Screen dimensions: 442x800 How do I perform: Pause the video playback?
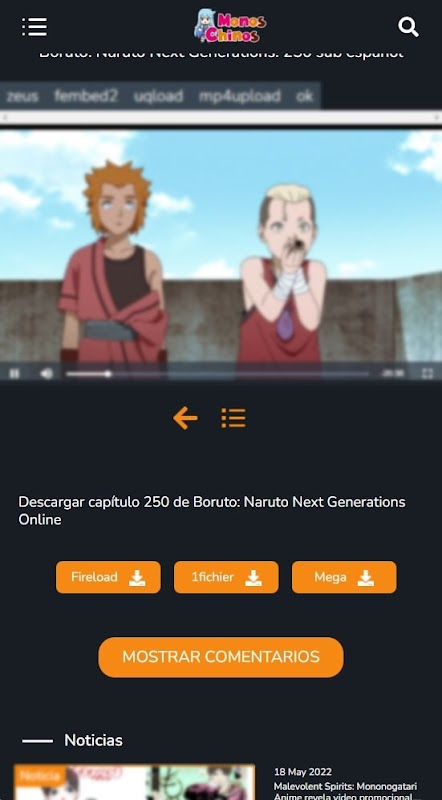point(14,374)
